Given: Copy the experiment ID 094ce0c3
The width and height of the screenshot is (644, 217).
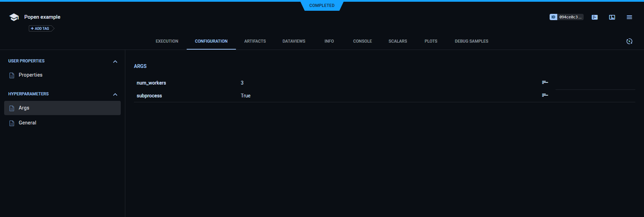Looking at the screenshot, I should pyautogui.click(x=566, y=17).
